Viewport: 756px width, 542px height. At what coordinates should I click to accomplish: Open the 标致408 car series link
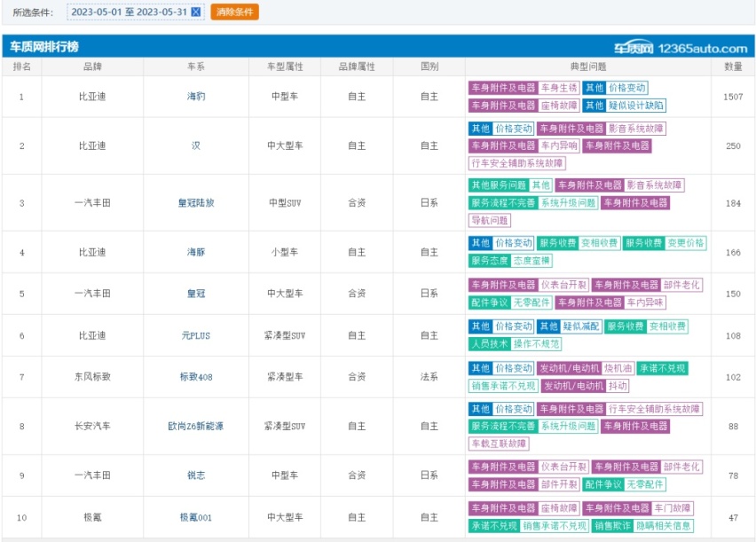[196, 377]
